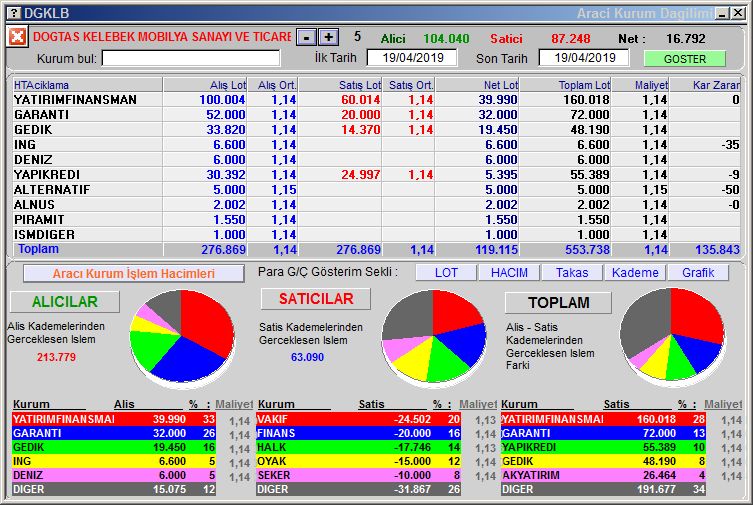The width and height of the screenshot is (753, 505).
Task: Switch display mode to HACIM
Action: coord(509,273)
